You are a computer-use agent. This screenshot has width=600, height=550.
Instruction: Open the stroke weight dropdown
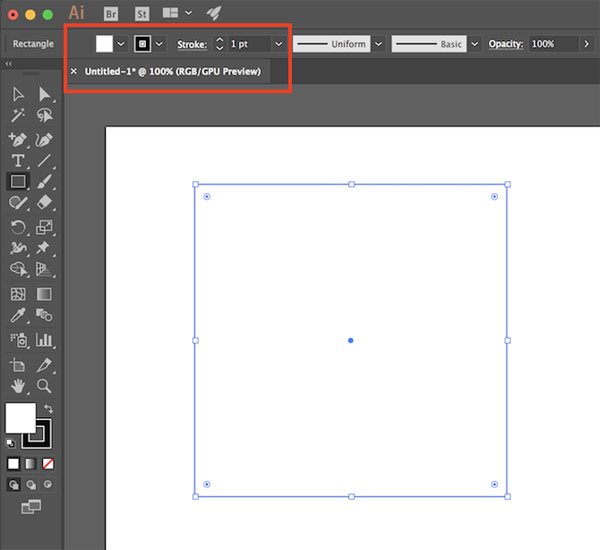[278, 44]
